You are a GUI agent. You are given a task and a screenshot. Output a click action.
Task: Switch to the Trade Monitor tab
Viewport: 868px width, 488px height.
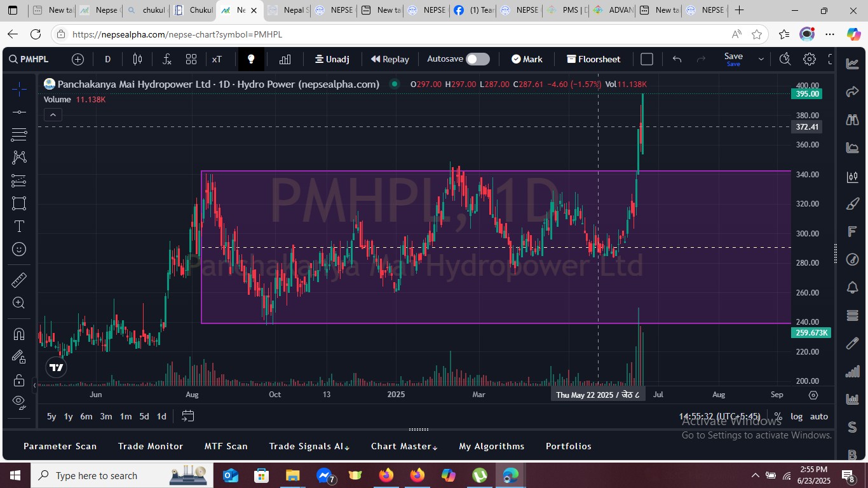point(151,446)
